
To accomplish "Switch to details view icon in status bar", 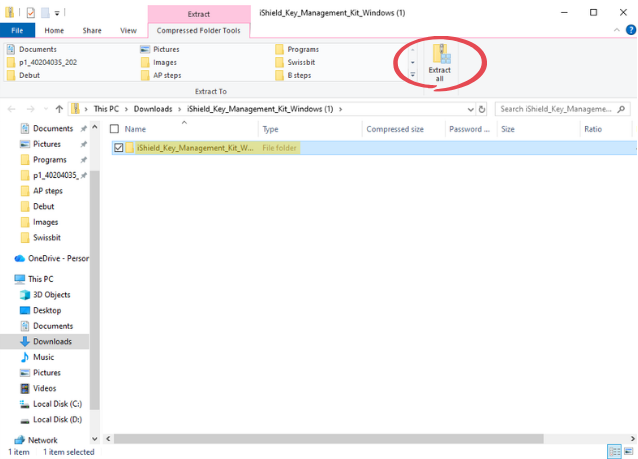I will tap(614, 451).
